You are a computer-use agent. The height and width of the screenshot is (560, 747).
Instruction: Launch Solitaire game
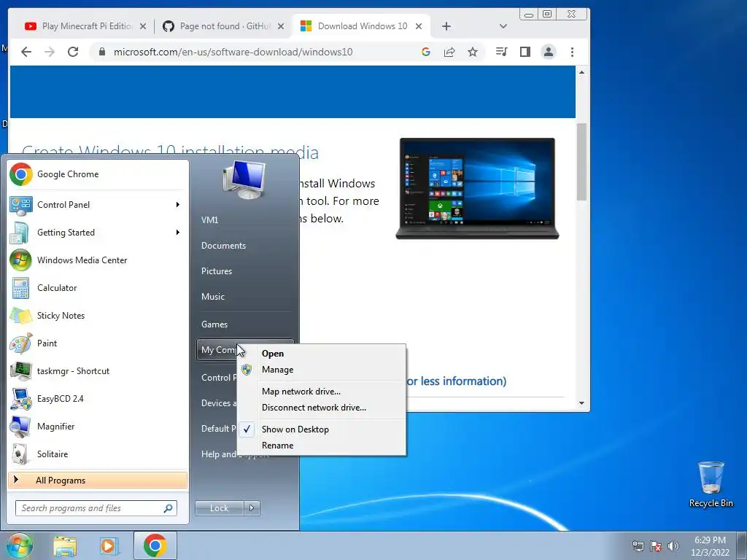98,454
